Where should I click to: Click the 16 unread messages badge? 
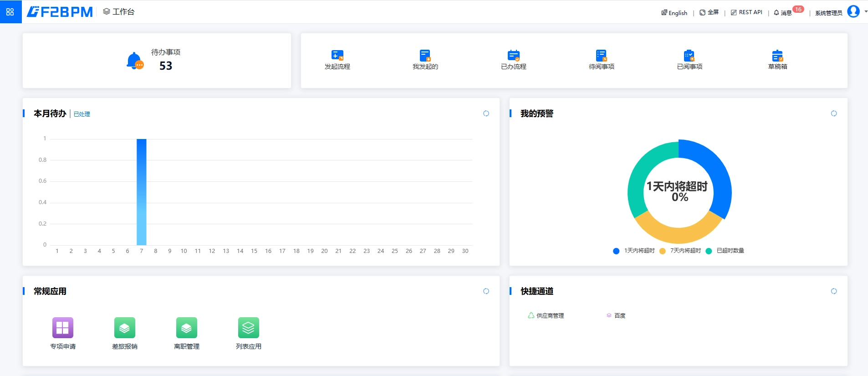click(x=798, y=9)
